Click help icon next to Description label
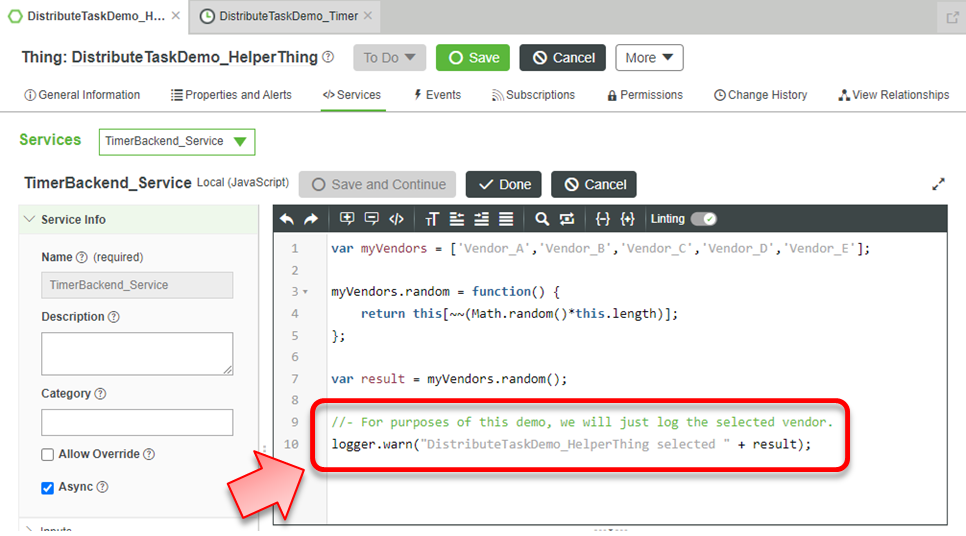Viewport: 966px width, 536px height. tap(113, 317)
